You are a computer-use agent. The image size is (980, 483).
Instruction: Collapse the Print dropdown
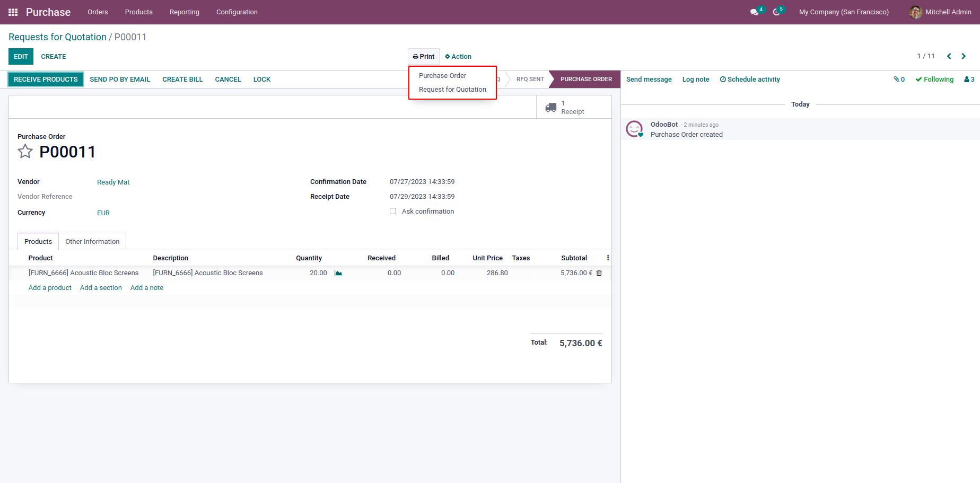click(x=424, y=57)
